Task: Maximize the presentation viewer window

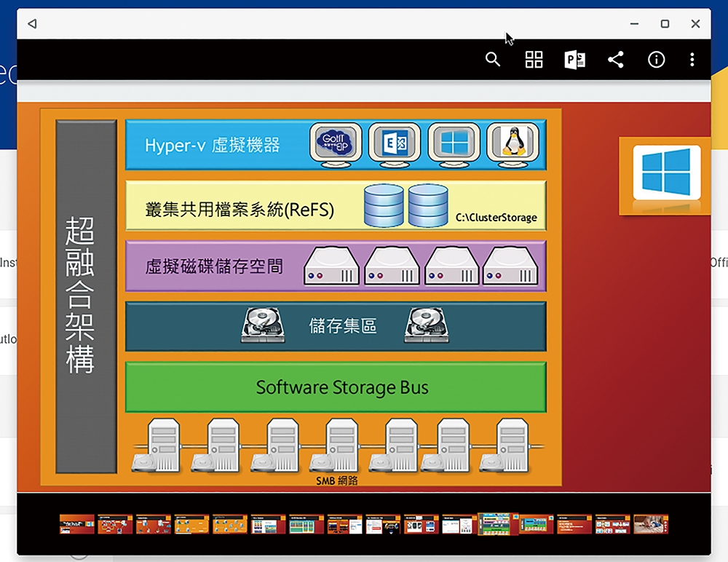Action: point(665,24)
